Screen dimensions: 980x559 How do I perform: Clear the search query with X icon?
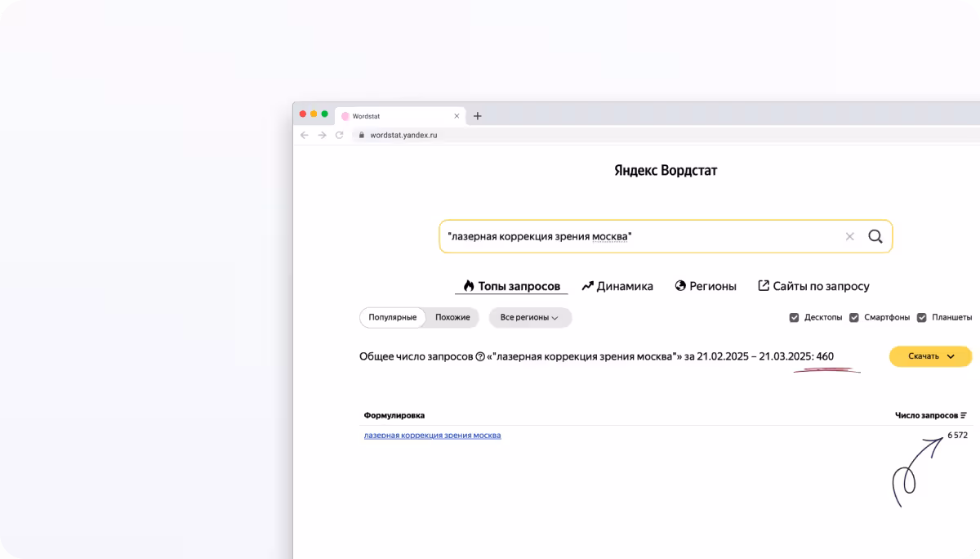tap(849, 237)
